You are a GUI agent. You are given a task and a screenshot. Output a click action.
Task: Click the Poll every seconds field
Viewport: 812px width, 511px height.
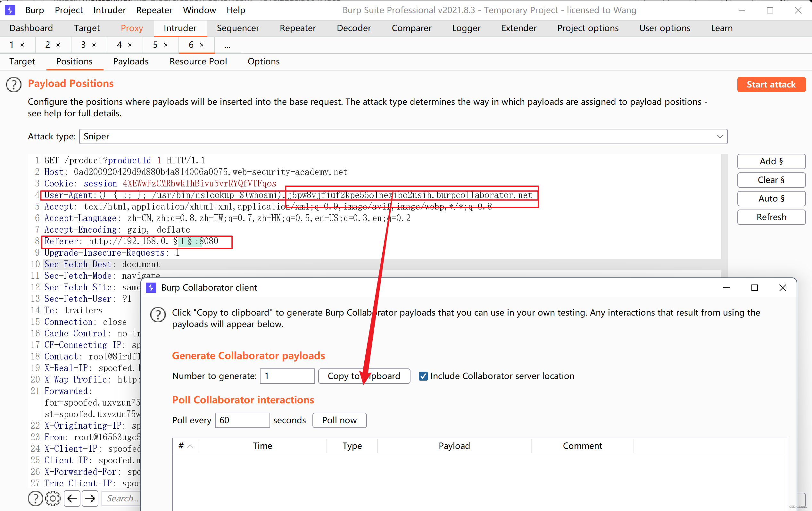(x=242, y=420)
